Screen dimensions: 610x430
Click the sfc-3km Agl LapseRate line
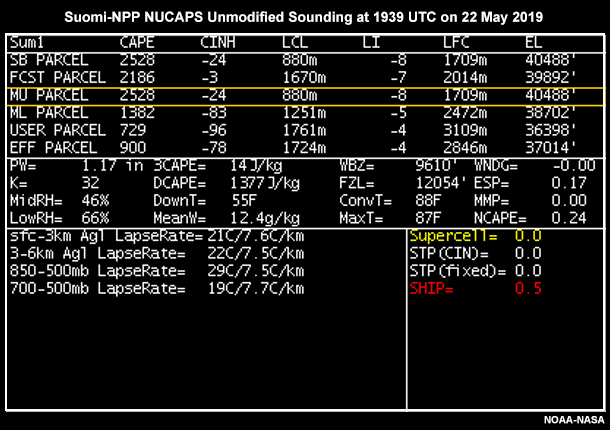tap(157, 236)
